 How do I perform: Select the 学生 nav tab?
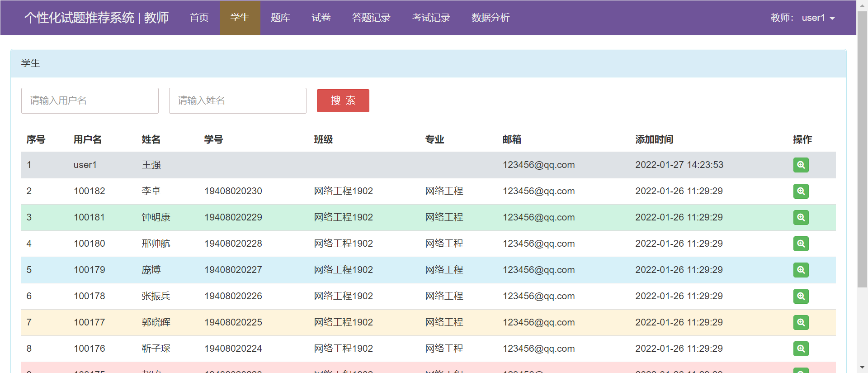(x=240, y=18)
